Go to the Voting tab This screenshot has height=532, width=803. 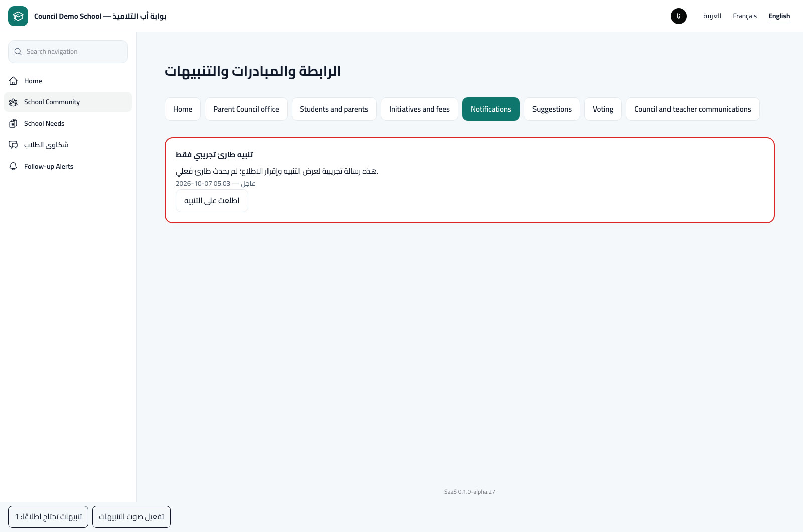click(603, 109)
